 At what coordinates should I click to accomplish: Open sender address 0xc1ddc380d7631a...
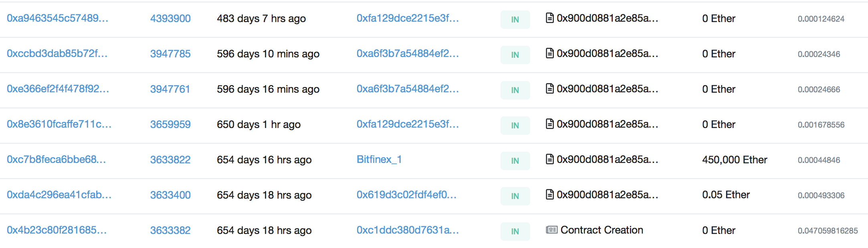[x=408, y=230]
